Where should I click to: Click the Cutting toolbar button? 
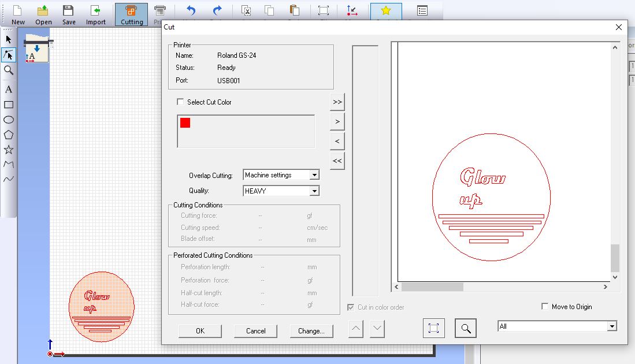tap(131, 14)
